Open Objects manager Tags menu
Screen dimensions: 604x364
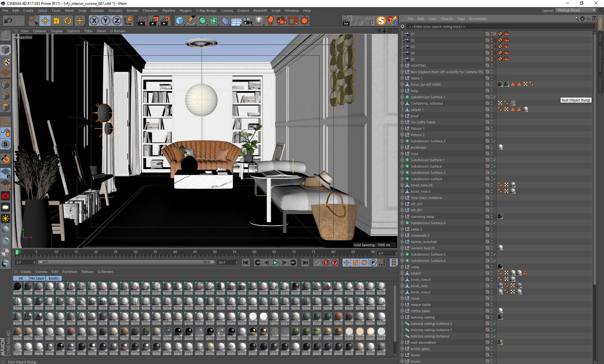[x=461, y=19]
